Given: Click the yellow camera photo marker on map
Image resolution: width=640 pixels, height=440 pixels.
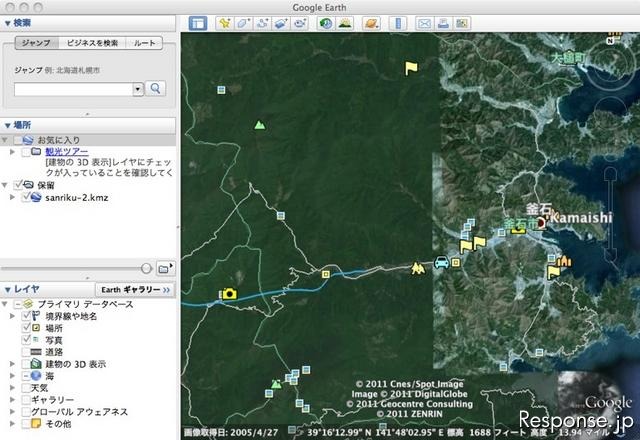Looking at the screenshot, I should [229, 293].
